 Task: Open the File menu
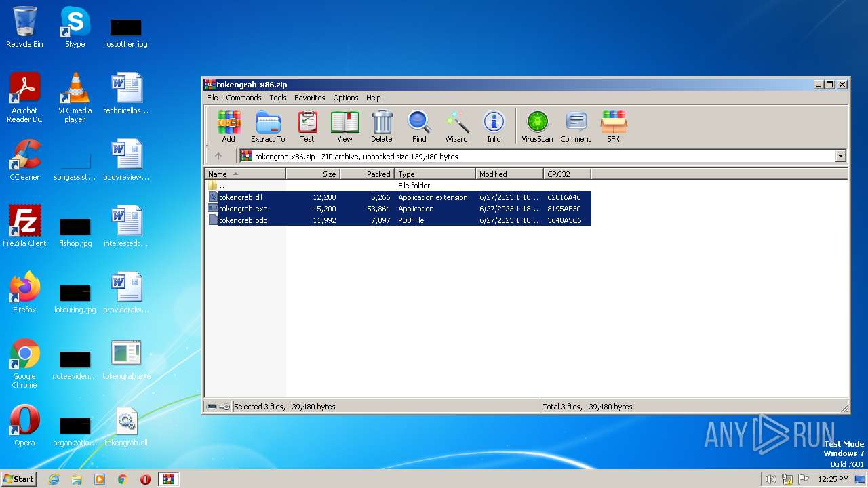tap(212, 98)
